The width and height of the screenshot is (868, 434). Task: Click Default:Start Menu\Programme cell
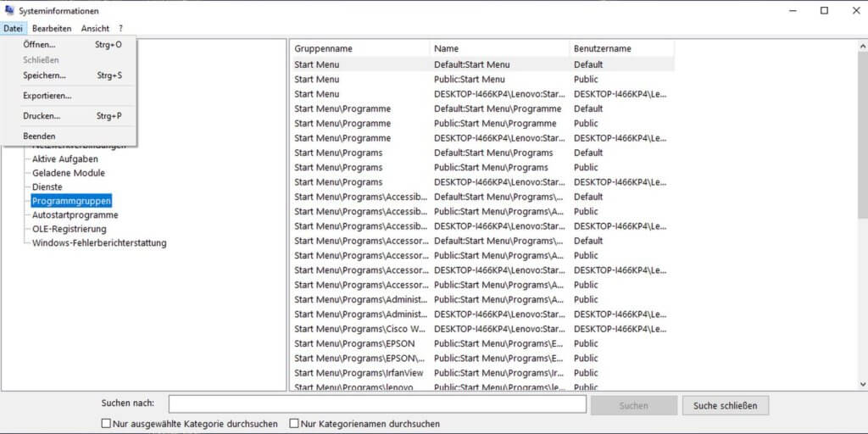pyautogui.click(x=498, y=108)
